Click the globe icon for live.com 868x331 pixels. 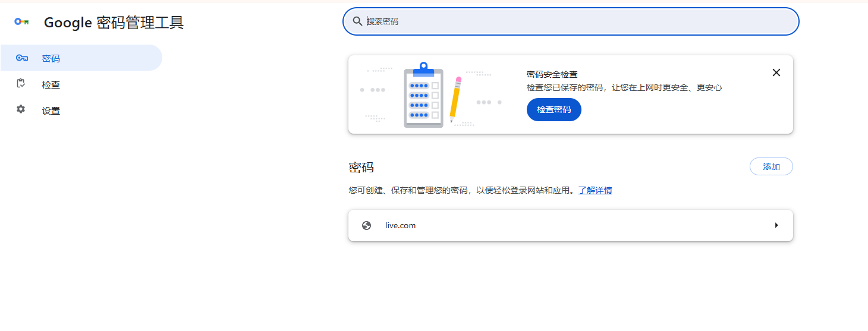point(366,225)
